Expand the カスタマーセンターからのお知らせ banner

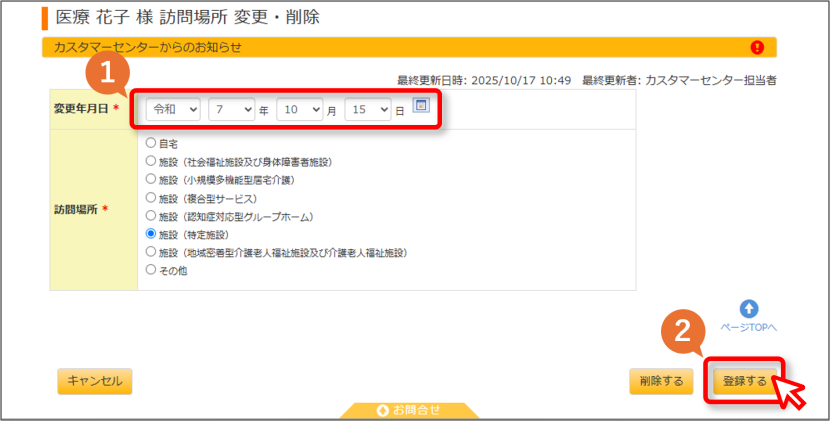(409, 48)
